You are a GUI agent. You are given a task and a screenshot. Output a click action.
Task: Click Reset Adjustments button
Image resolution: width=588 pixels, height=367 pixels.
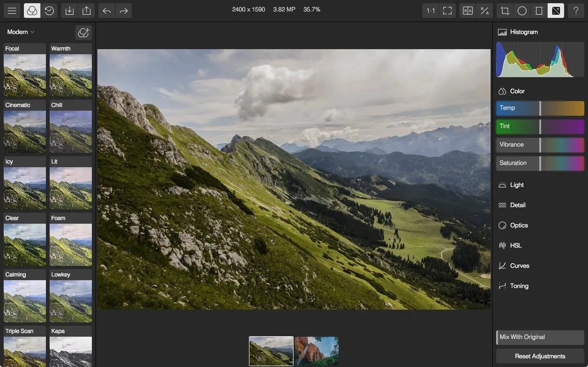coord(540,356)
